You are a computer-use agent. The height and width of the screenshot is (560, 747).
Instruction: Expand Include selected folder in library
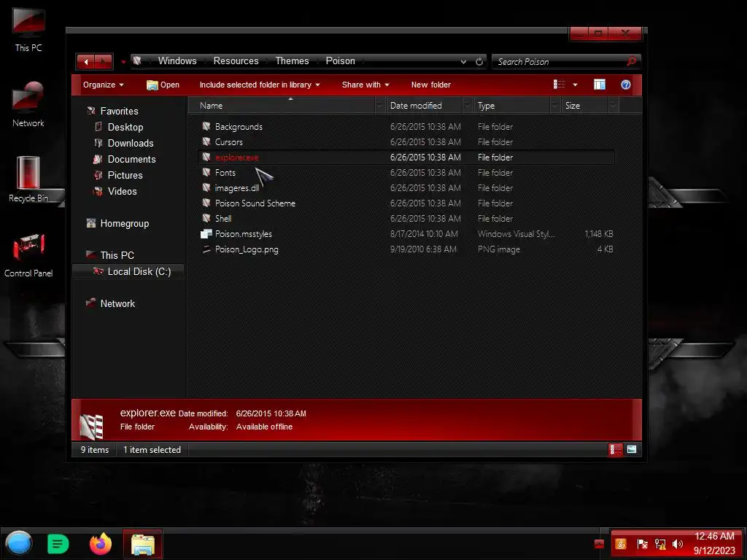(260, 85)
